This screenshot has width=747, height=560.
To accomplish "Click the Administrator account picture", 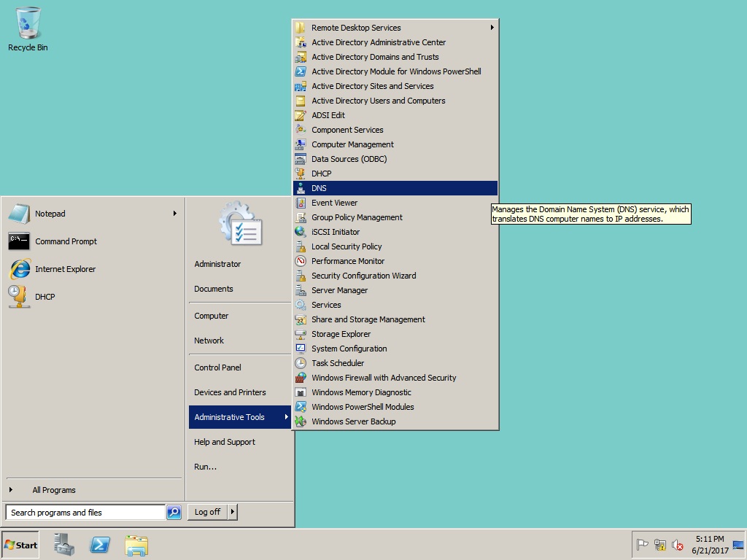I will 241,223.
